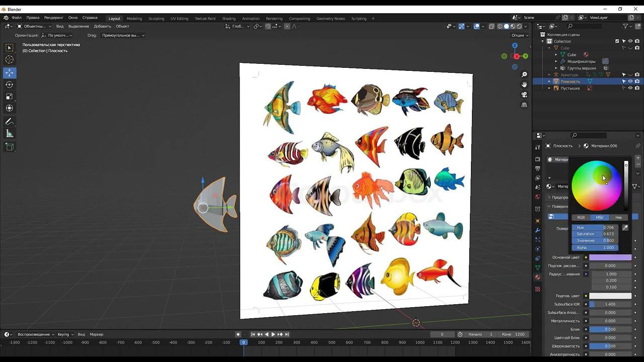Select the Rotate tool in the toolbar
Image resolution: width=644 pixels, height=362 pixels.
pyautogui.click(x=9, y=84)
